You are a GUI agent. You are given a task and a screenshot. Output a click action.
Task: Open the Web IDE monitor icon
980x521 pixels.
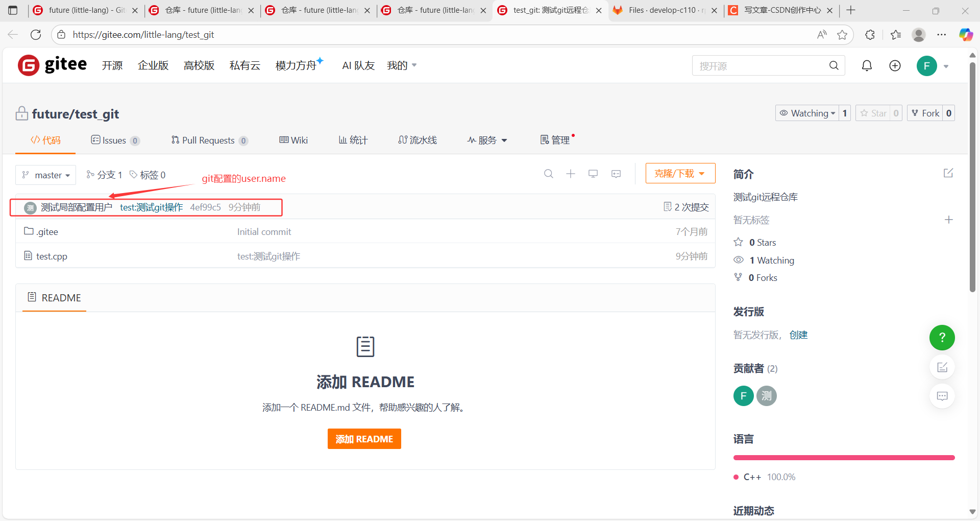click(593, 174)
